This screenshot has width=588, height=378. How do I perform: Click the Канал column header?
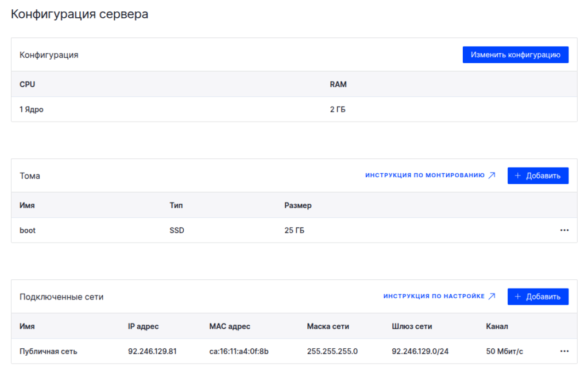(497, 326)
